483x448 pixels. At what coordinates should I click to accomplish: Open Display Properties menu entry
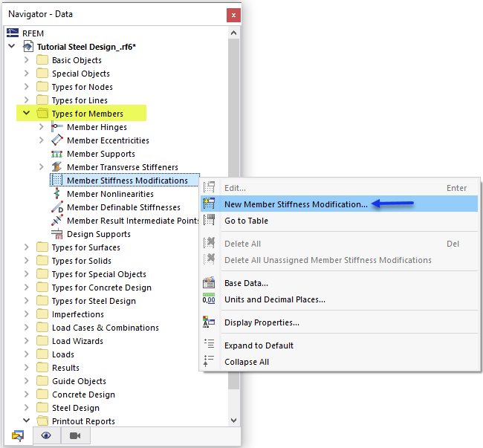tap(339, 322)
